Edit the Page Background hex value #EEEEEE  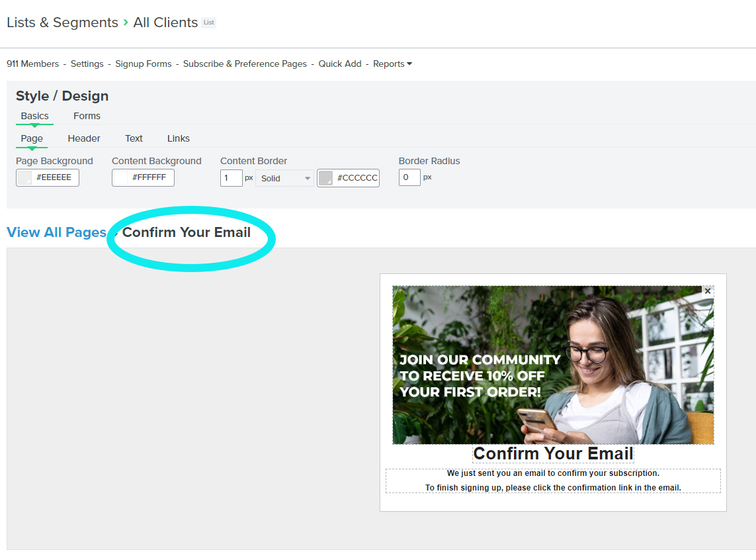pos(54,177)
